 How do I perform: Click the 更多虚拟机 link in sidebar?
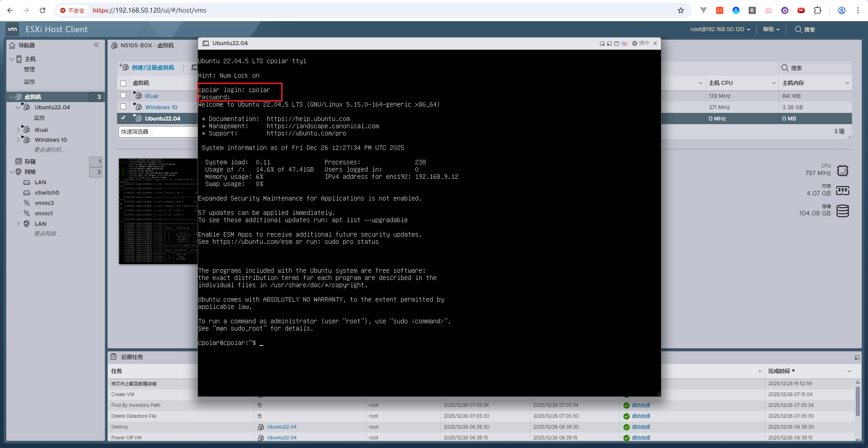pyautogui.click(x=50, y=150)
